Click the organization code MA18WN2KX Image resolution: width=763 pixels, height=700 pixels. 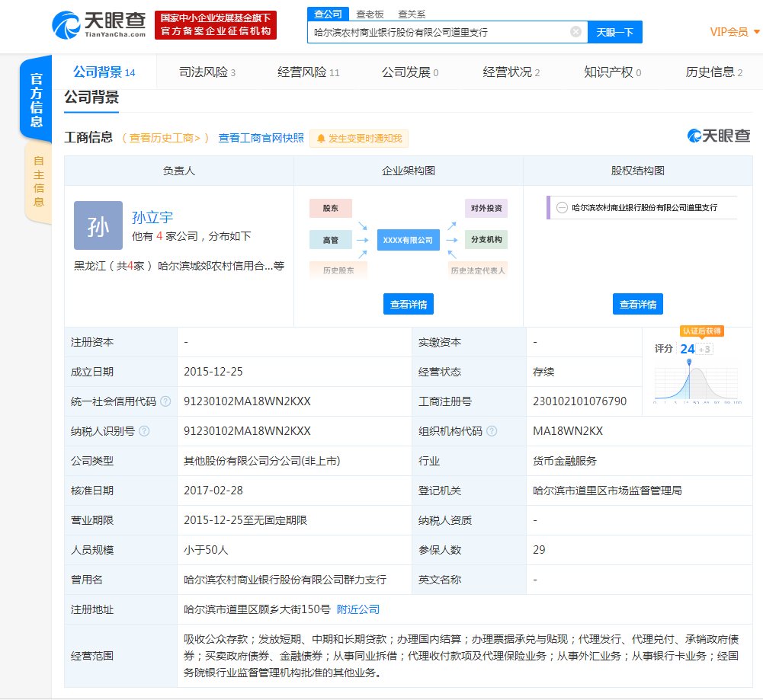[x=568, y=431]
